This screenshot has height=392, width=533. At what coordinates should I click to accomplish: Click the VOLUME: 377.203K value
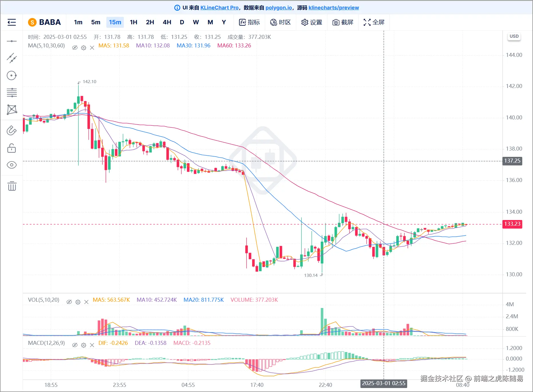254,300
